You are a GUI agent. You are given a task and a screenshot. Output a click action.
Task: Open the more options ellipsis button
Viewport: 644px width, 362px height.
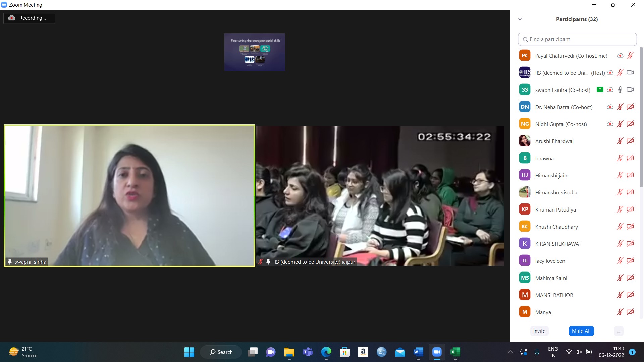(619, 331)
